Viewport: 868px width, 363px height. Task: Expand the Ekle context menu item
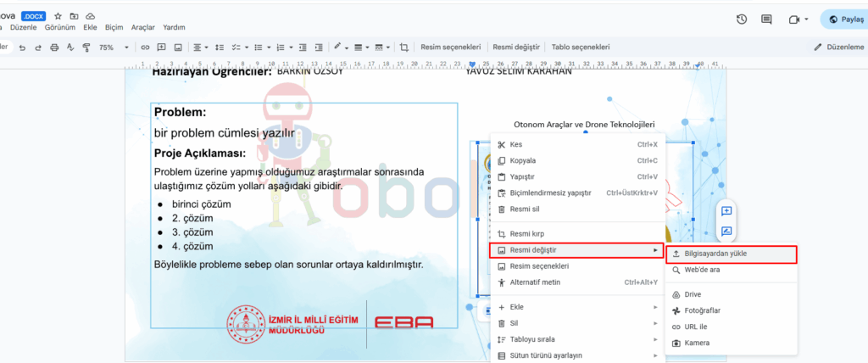coord(577,307)
